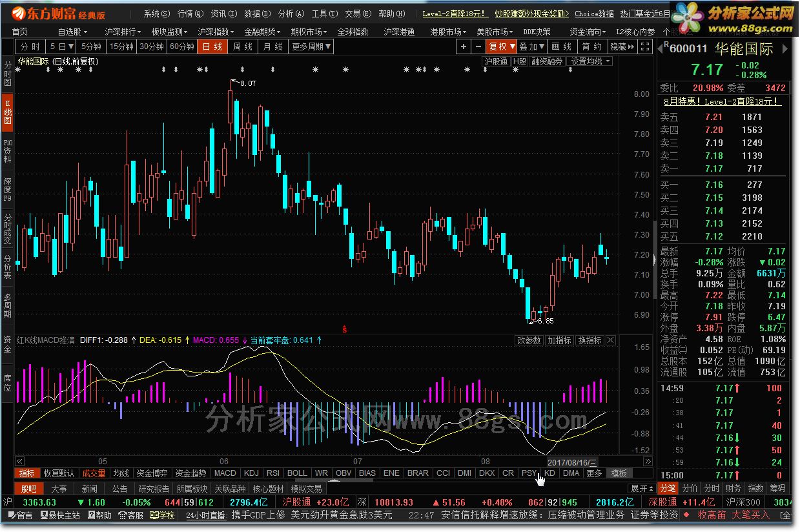Click 加指标 button

(559, 340)
